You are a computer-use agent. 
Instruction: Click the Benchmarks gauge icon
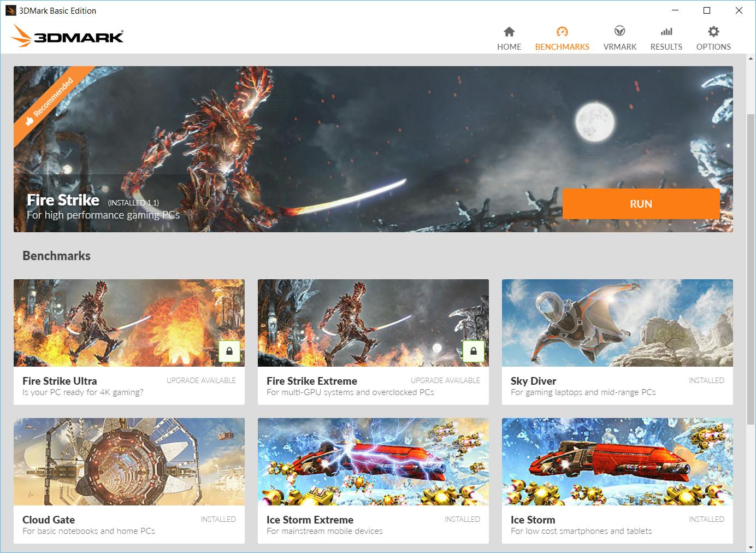562,32
